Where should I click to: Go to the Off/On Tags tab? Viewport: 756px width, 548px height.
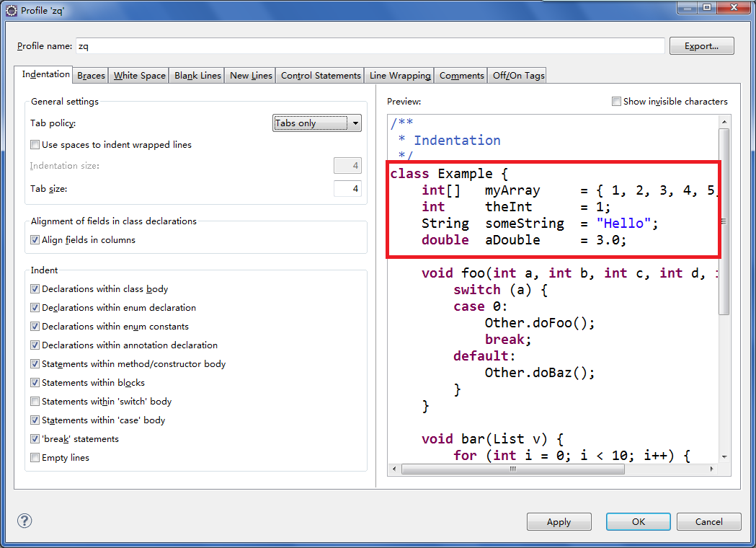coord(518,76)
